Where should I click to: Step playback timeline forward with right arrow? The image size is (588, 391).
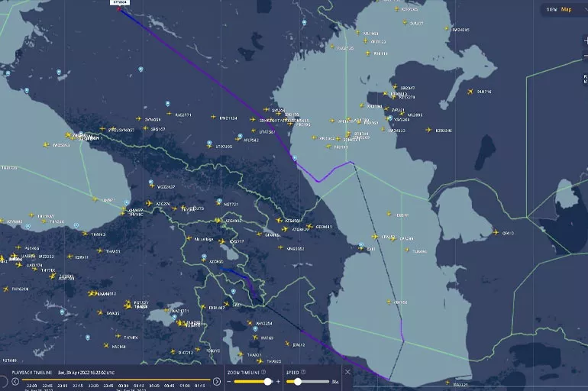(x=216, y=381)
